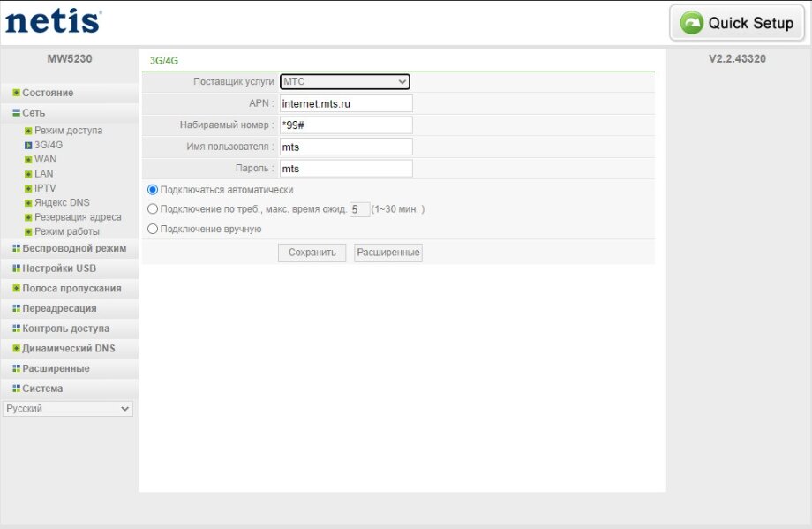Click the APN input field
Viewport: 812px width, 529px height.
pyautogui.click(x=346, y=103)
